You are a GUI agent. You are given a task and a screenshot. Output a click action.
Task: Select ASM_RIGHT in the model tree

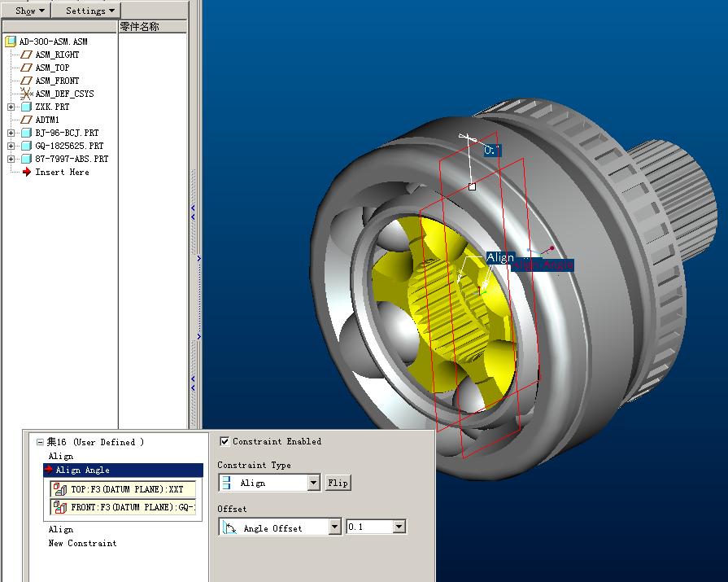point(57,55)
